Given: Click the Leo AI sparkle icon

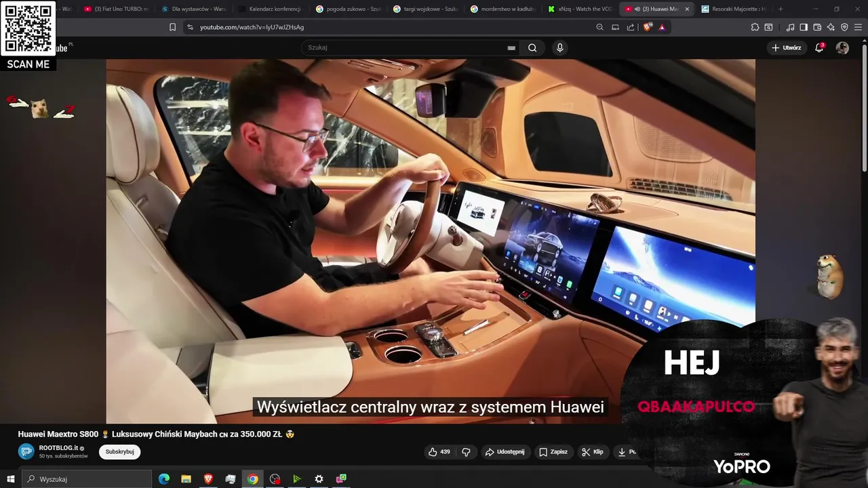Looking at the screenshot, I should pos(831,27).
